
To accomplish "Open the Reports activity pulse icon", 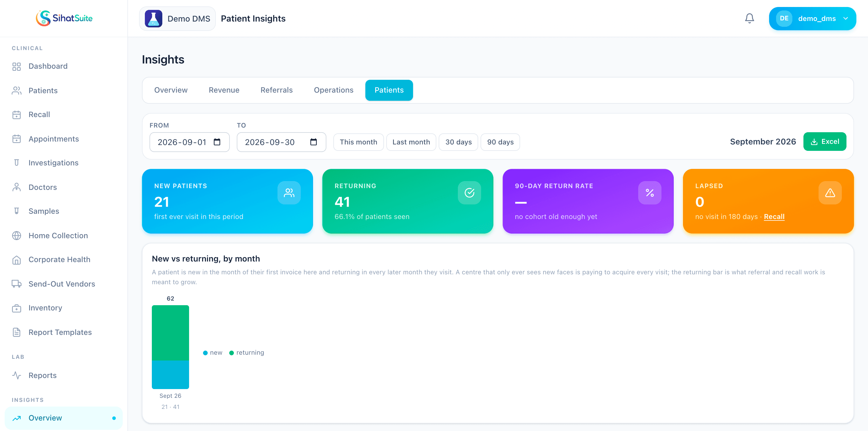I will coord(17,375).
